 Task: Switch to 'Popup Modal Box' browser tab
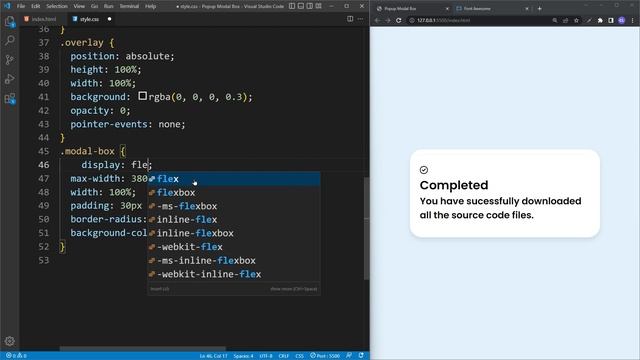pos(411,8)
